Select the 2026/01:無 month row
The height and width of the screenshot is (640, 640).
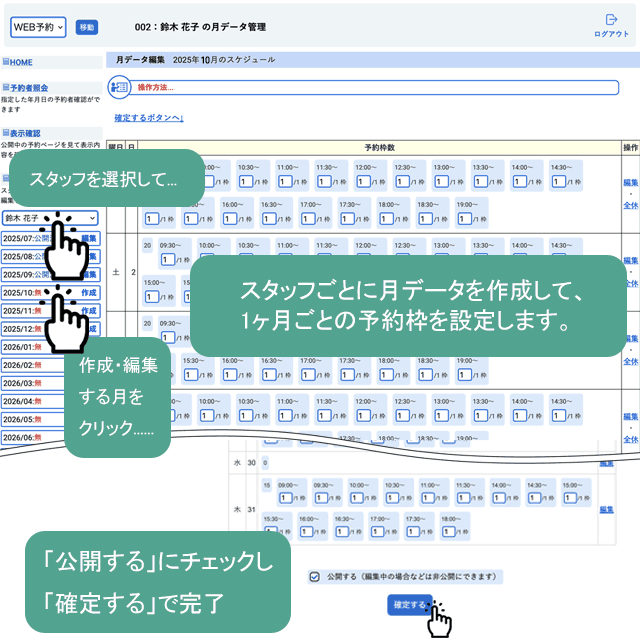[33, 347]
